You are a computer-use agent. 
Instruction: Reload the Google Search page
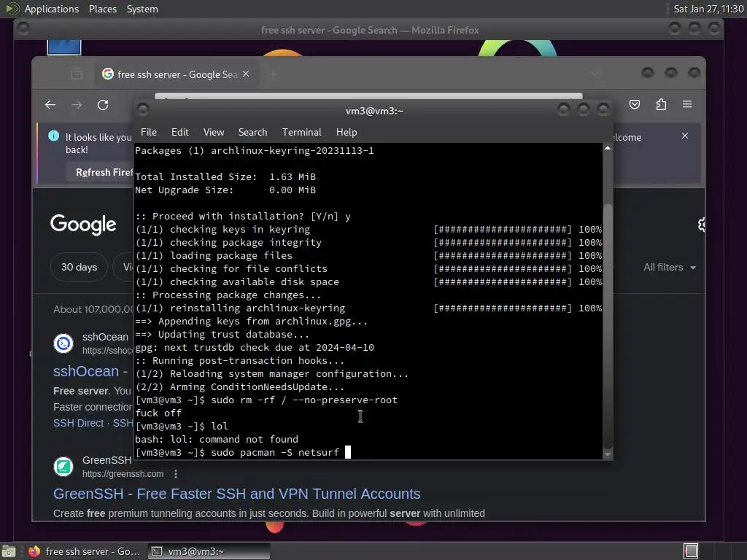(x=103, y=105)
